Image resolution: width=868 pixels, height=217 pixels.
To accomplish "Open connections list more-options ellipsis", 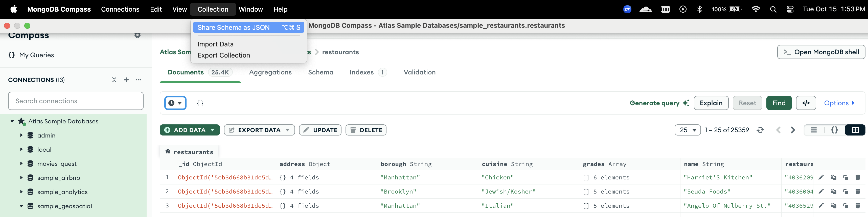I will tap(139, 80).
